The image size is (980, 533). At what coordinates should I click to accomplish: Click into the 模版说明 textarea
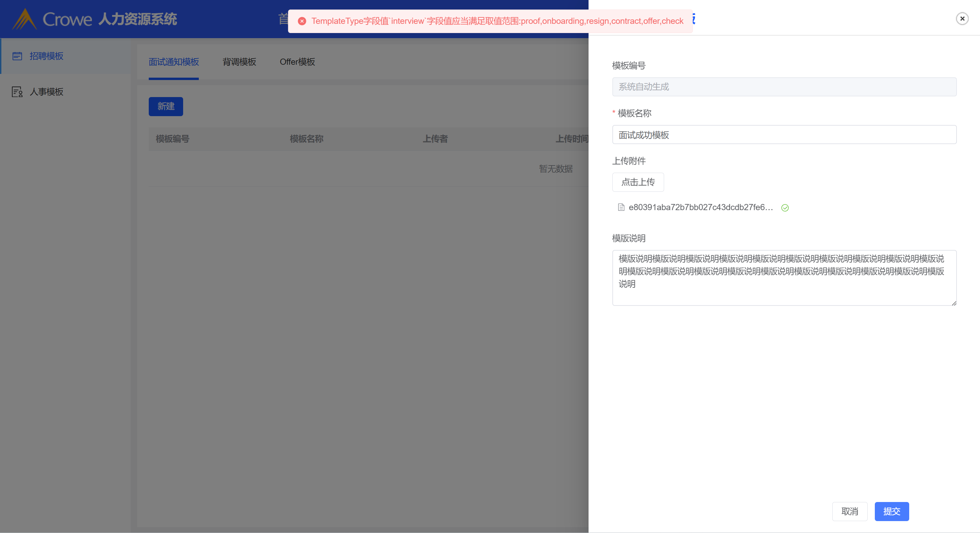tap(784, 278)
